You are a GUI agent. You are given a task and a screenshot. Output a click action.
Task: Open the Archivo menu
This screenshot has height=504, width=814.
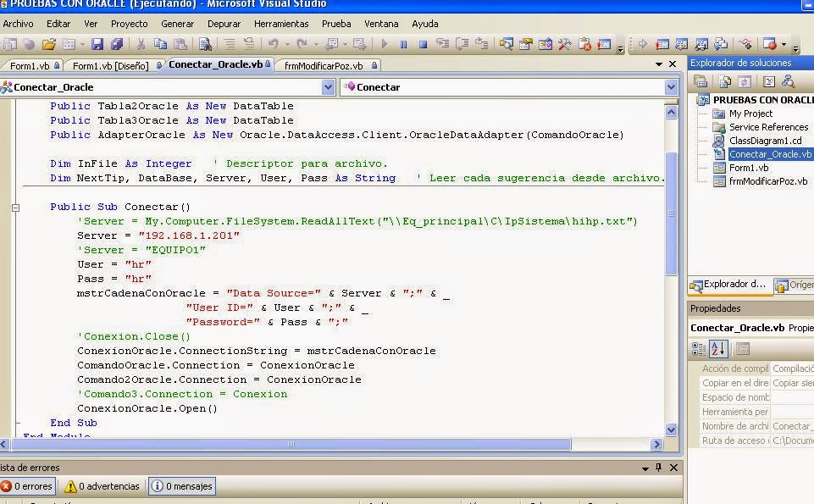click(18, 24)
